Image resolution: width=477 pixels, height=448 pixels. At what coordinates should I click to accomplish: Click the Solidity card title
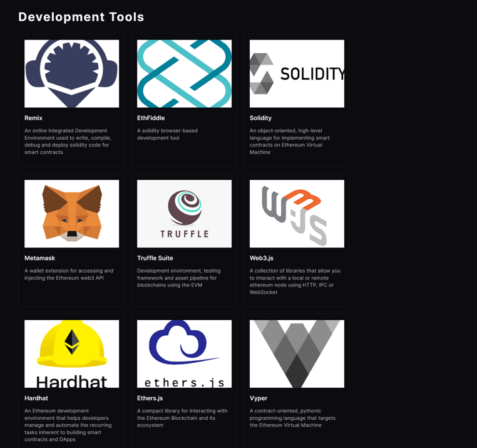pyautogui.click(x=260, y=118)
